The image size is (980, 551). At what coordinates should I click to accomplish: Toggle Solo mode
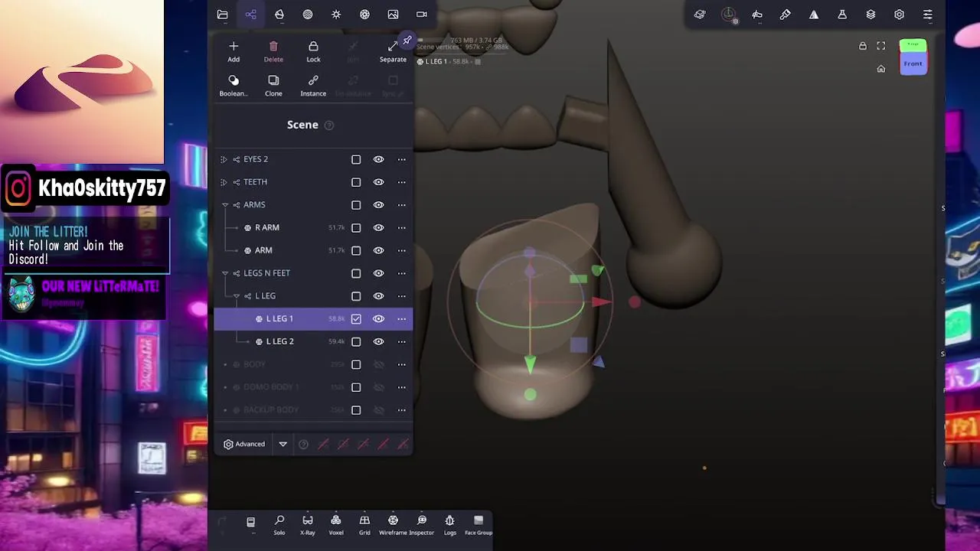pos(279,524)
